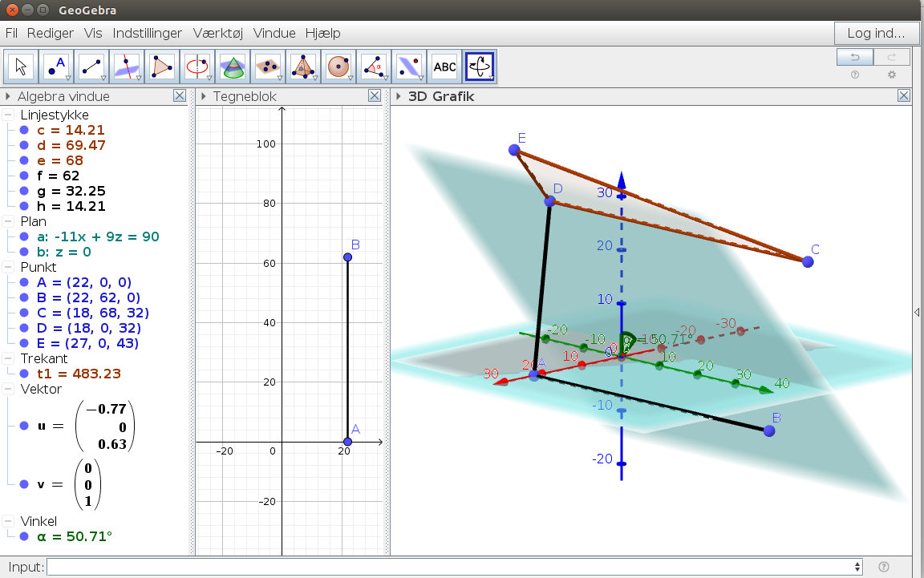Close the Algebra vindue panel
924x578 pixels.
[180, 95]
